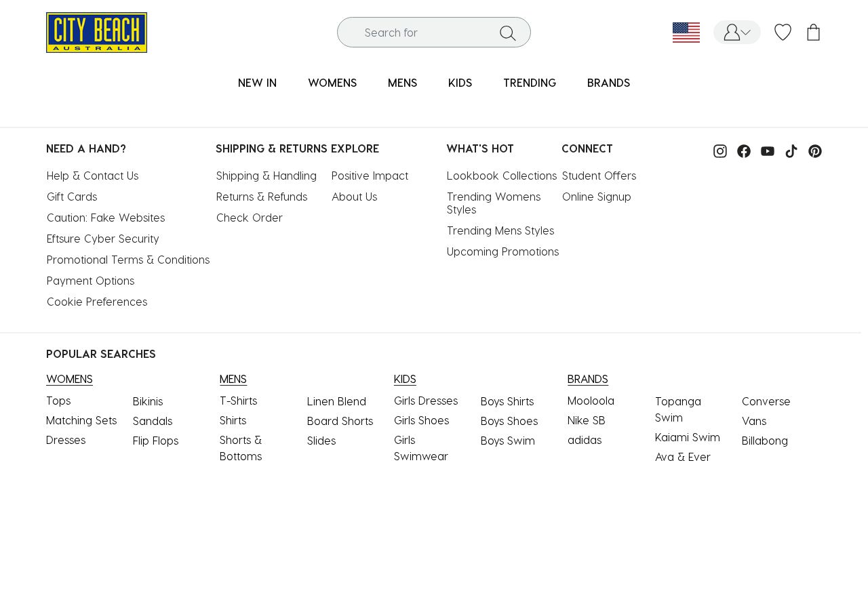Select Kaiami Swim link

tap(688, 437)
